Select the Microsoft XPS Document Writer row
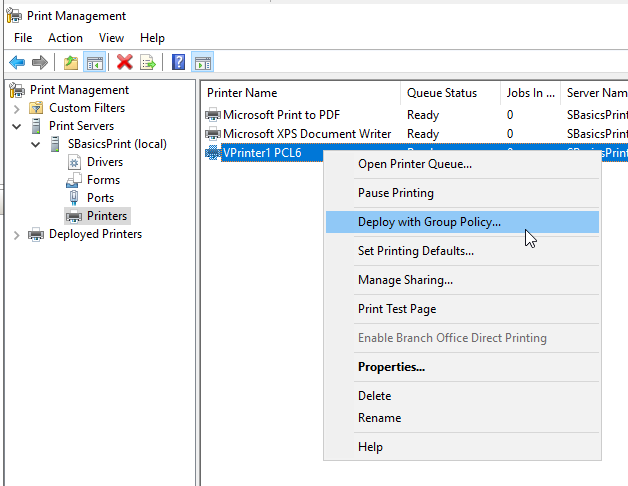 307,133
